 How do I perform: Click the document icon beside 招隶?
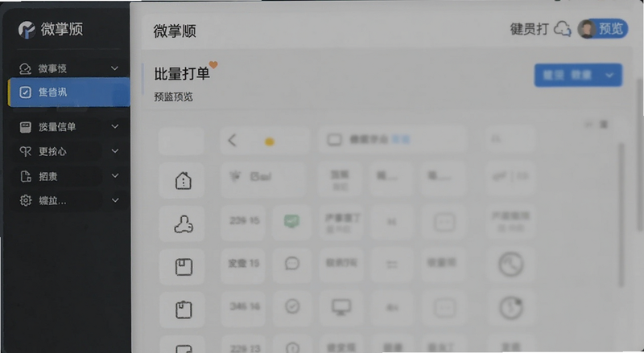pyautogui.click(x=26, y=177)
